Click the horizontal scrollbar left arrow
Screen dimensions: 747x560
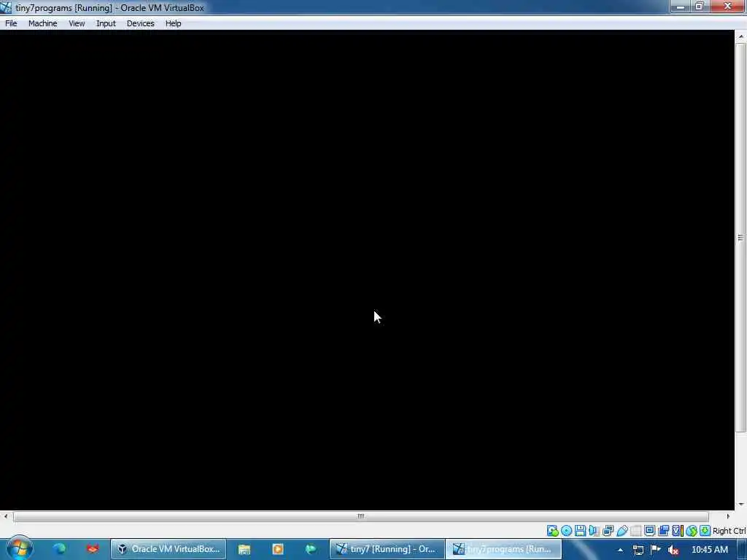tap(5, 516)
